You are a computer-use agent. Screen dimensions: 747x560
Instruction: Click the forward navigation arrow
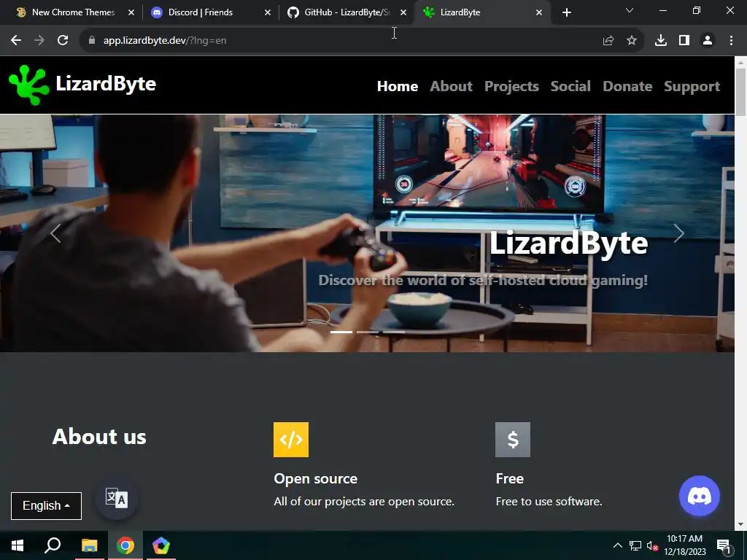39,41
